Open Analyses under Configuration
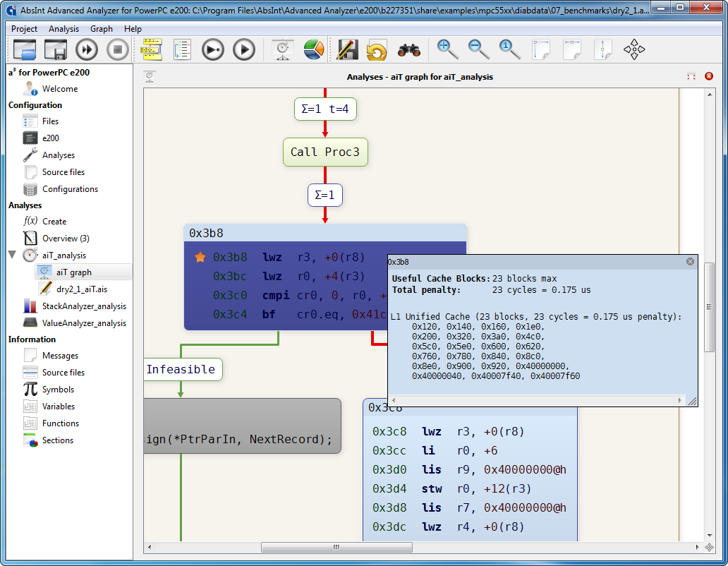This screenshot has height=566, width=728. (x=59, y=155)
